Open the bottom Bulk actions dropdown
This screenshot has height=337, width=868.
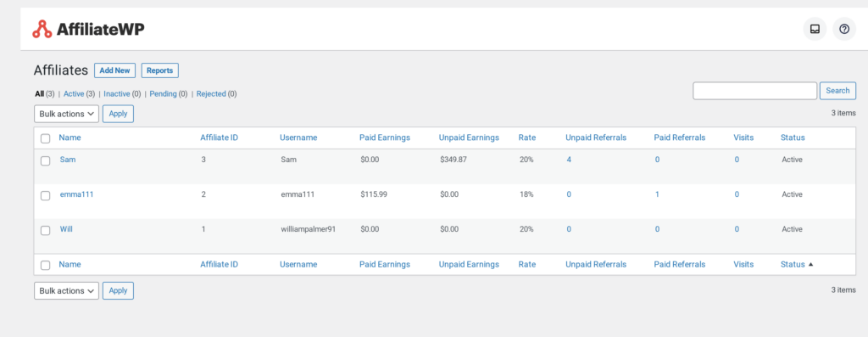(66, 290)
